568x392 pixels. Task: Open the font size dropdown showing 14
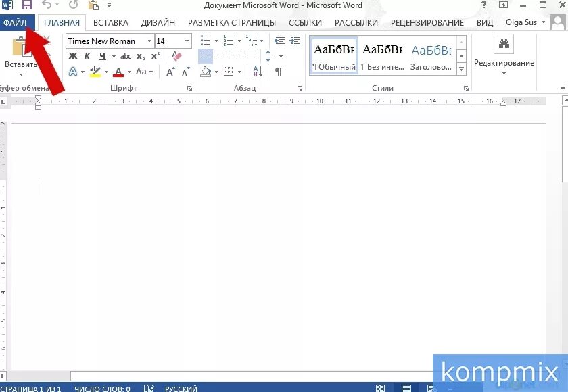pyautogui.click(x=187, y=41)
